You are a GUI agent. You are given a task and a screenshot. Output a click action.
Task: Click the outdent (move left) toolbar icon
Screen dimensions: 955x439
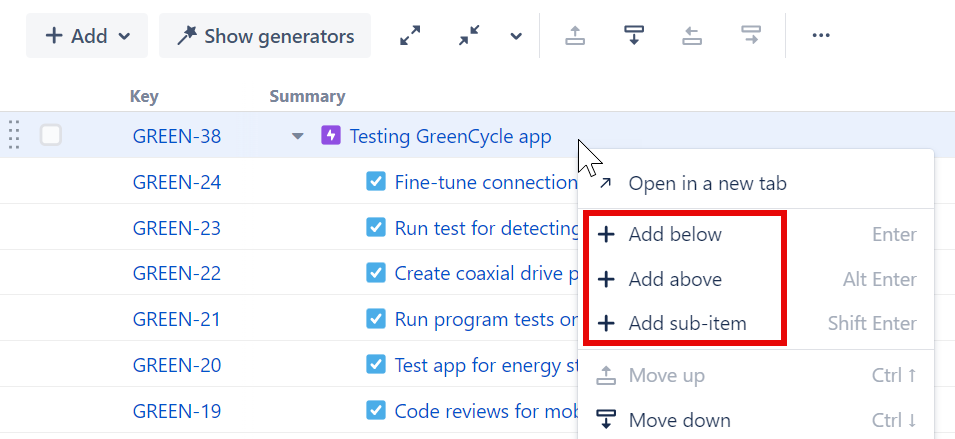(x=692, y=36)
